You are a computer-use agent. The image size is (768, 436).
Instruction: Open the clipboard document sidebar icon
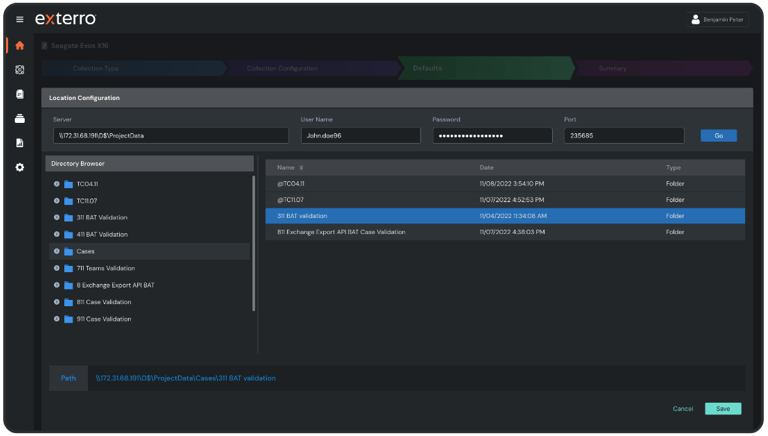20,94
